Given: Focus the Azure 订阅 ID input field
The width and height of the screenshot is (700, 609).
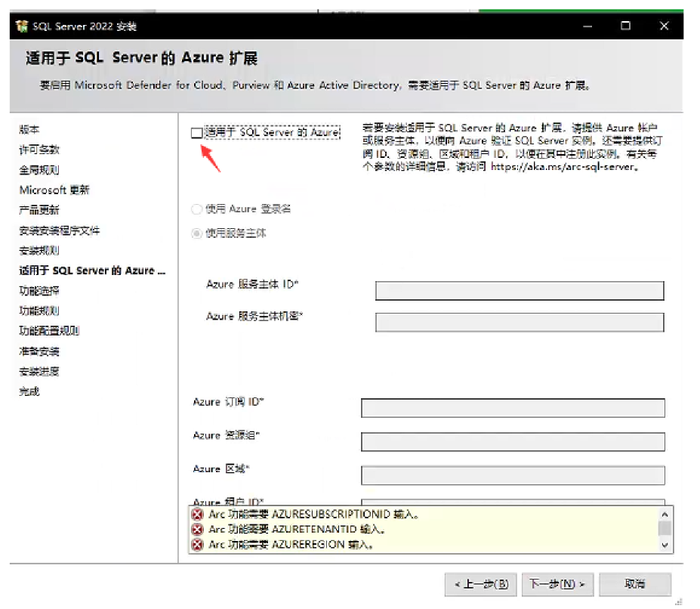Looking at the screenshot, I should tap(513, 409).
